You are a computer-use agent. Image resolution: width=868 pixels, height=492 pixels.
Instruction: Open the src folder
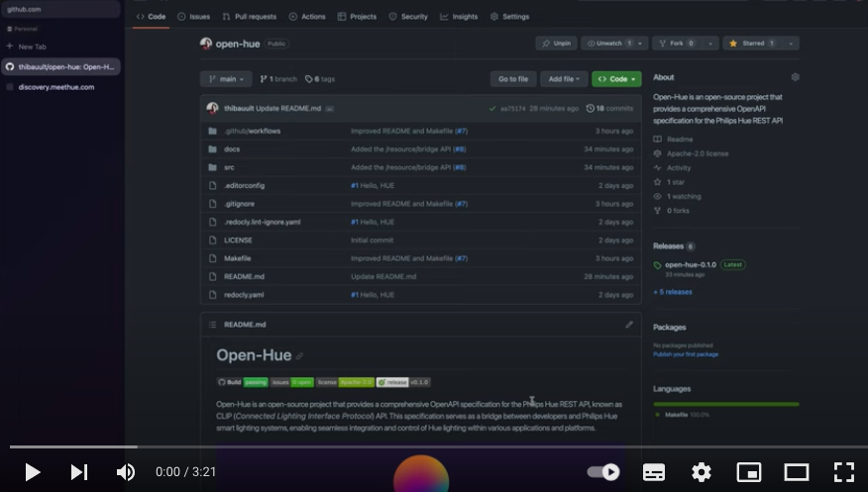click(x=229, y=167)
